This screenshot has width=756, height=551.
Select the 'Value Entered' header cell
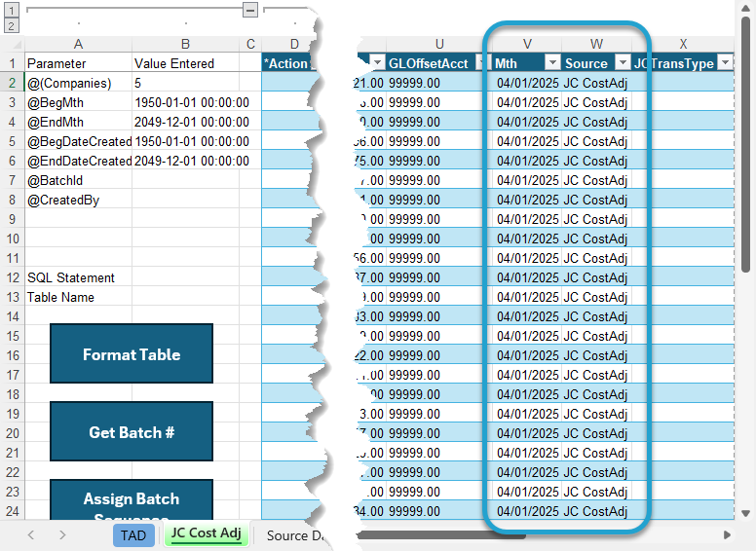pyautogui.click(x=185, y=63)
